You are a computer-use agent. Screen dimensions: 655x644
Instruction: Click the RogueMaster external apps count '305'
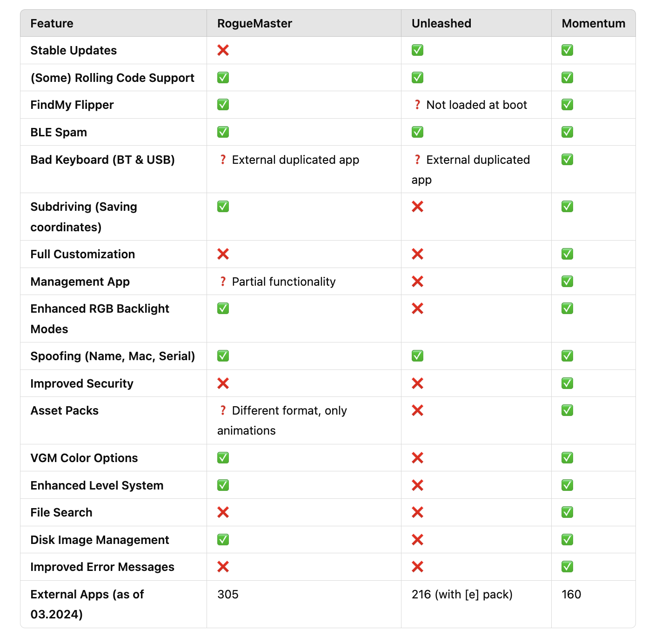point(227,594)
